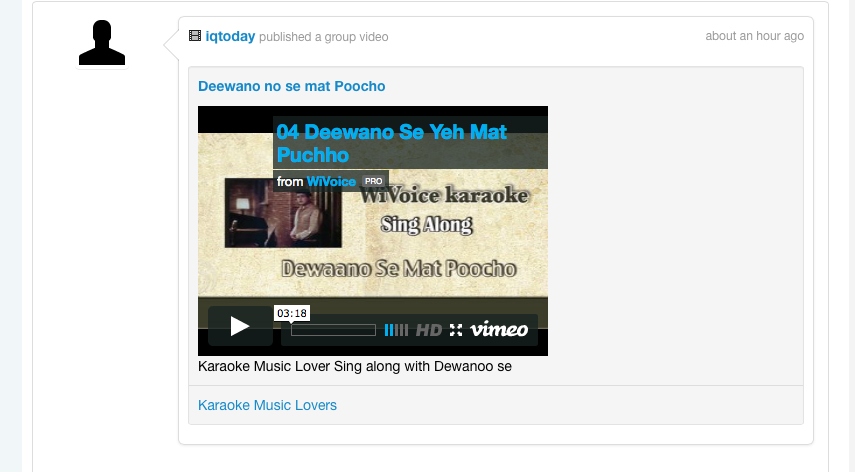The width and height of the screenshot is (855, 472).
Task: Visit the WiVoice uploader link
Action: [331, 181]
